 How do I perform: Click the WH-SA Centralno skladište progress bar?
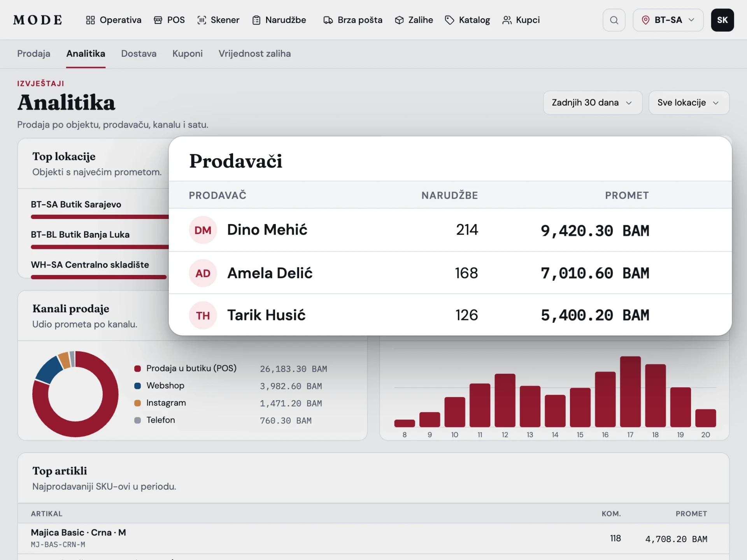click(99, 277)
